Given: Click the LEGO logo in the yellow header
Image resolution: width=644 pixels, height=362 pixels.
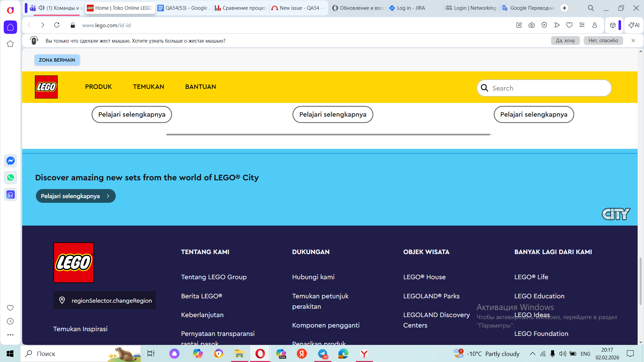Looking at the screenshot, I should click(46, 87).
